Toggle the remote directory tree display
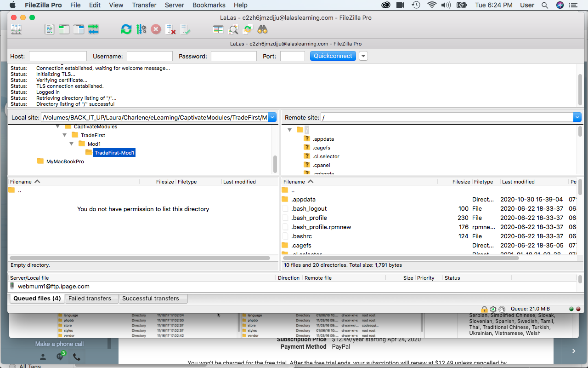588x368 pixels. pos(79,29)
